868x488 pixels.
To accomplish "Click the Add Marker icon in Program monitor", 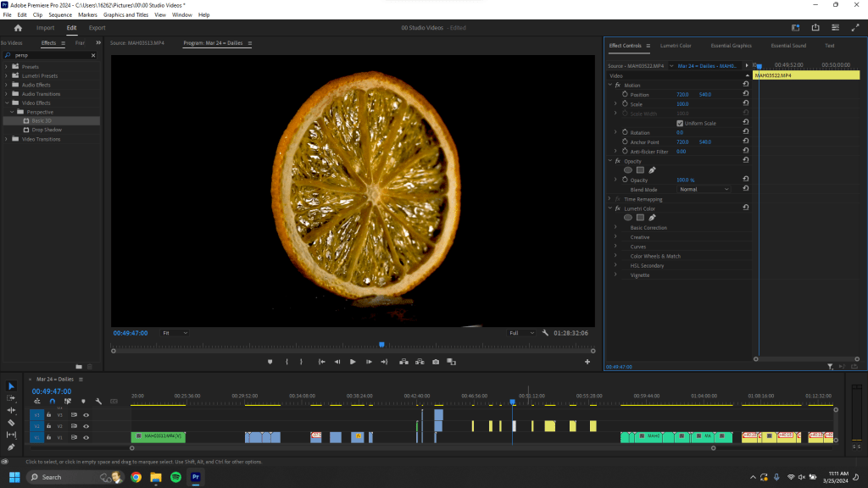I will click(270, 362).
